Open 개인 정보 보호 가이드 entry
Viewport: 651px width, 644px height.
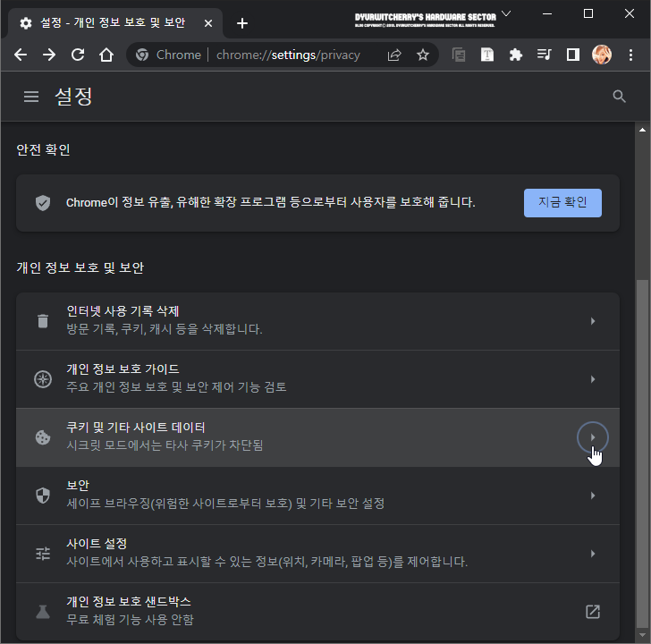point(317,379)
